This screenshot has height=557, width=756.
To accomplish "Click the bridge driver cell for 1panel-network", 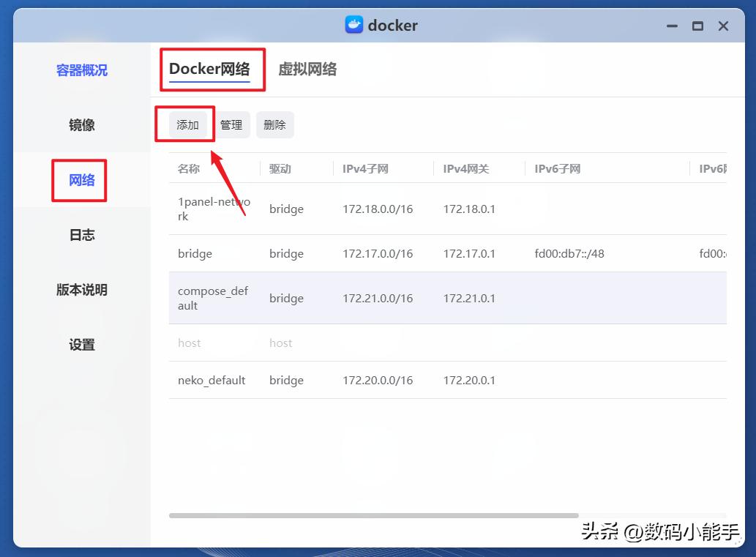I will click(x=286, y=209).
